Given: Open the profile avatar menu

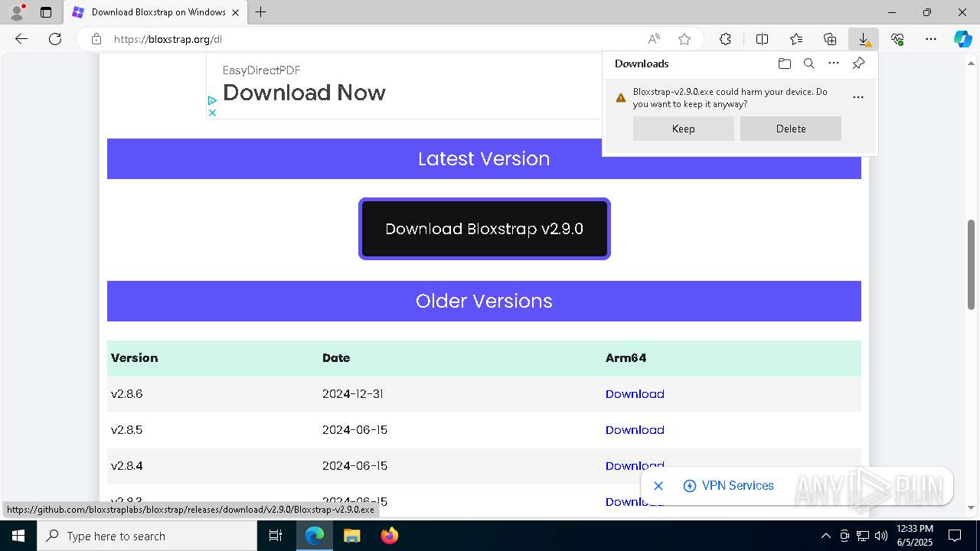Looking at the screenshot, I should coord(17,12).
